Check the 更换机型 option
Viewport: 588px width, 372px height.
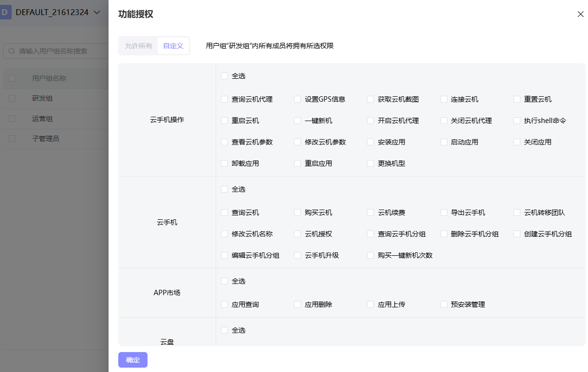pyautogui.click(x=370, y=163)
